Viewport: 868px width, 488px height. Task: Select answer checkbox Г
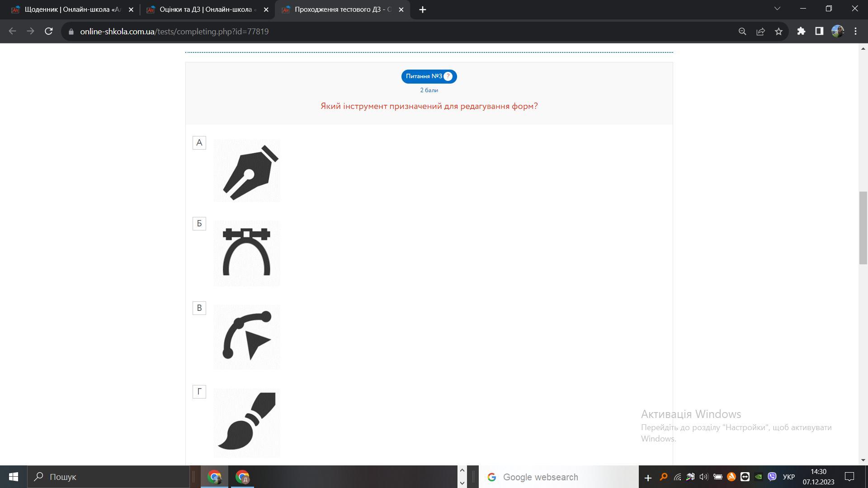tap(199, 392)
